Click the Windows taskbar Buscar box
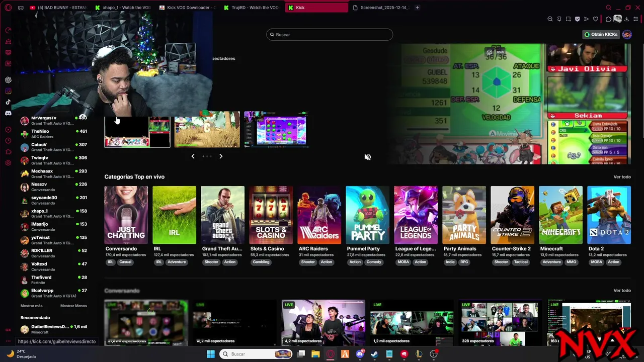The image size is (644, 362). (x=257, y=354)
